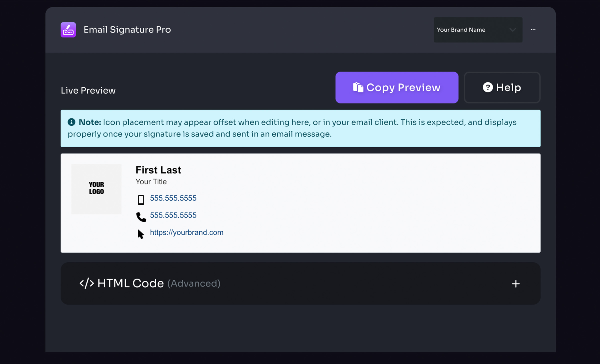
Task: Open the Your Brand Name dropdown
Action: (477, 30)
